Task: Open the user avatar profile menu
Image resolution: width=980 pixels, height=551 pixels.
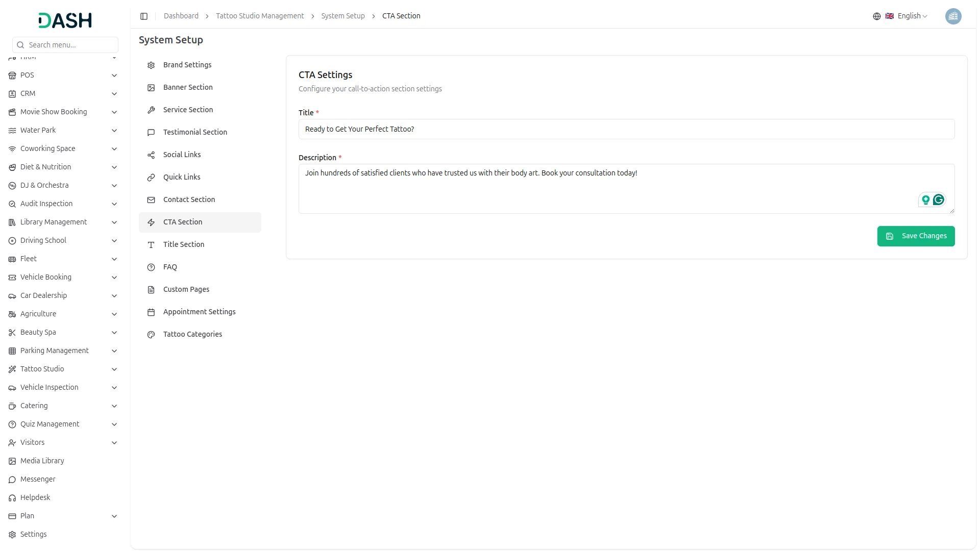Action: [953, 16]
